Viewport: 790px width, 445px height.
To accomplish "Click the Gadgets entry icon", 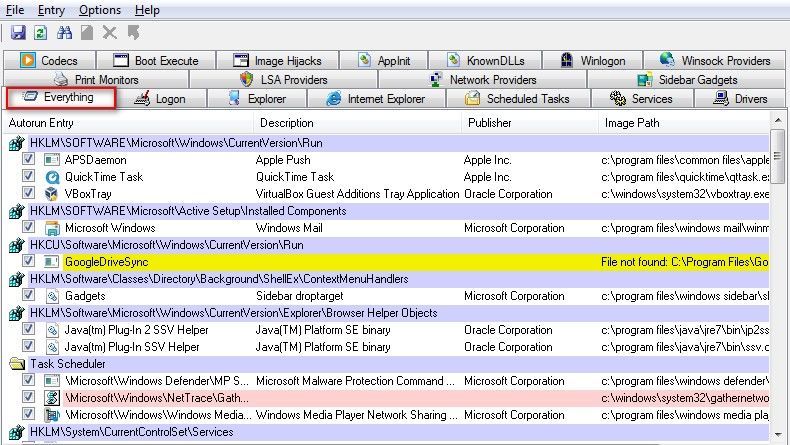I will (52, 296).
